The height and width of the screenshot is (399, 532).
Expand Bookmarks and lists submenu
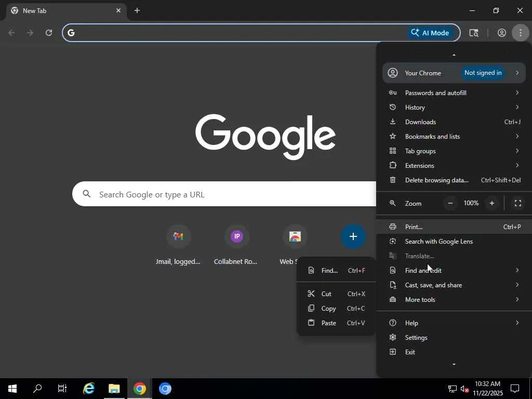454,137
